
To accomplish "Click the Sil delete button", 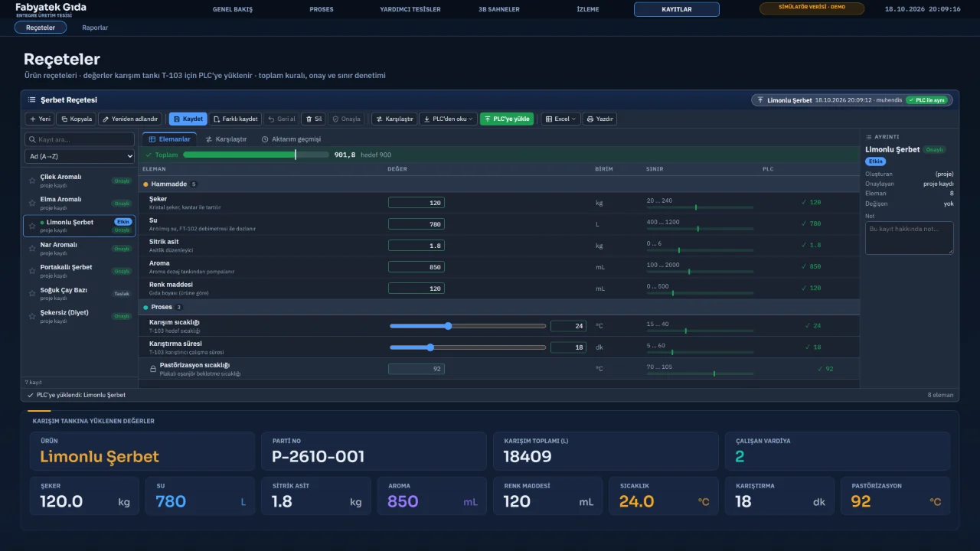I will [314, 119].
